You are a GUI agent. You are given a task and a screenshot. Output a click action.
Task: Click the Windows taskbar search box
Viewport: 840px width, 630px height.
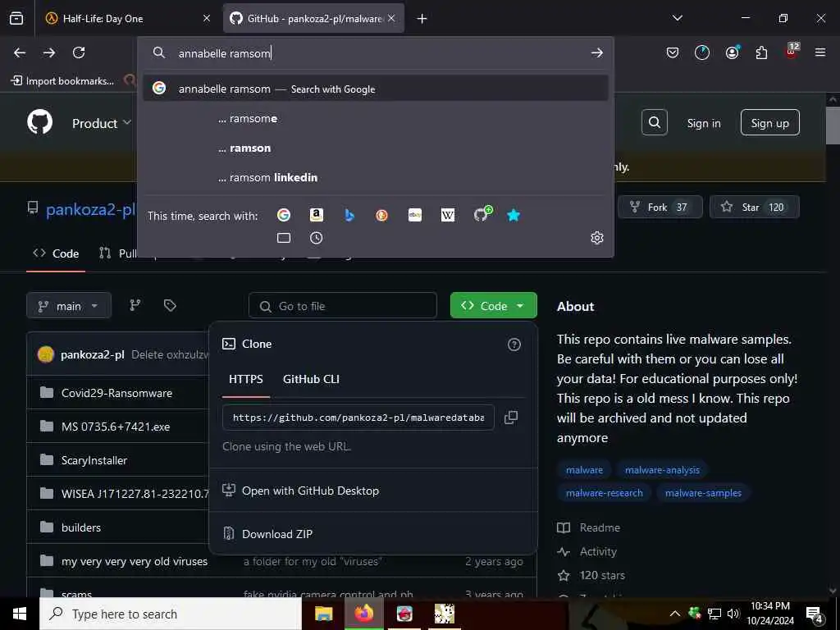(x=171, y=614)
